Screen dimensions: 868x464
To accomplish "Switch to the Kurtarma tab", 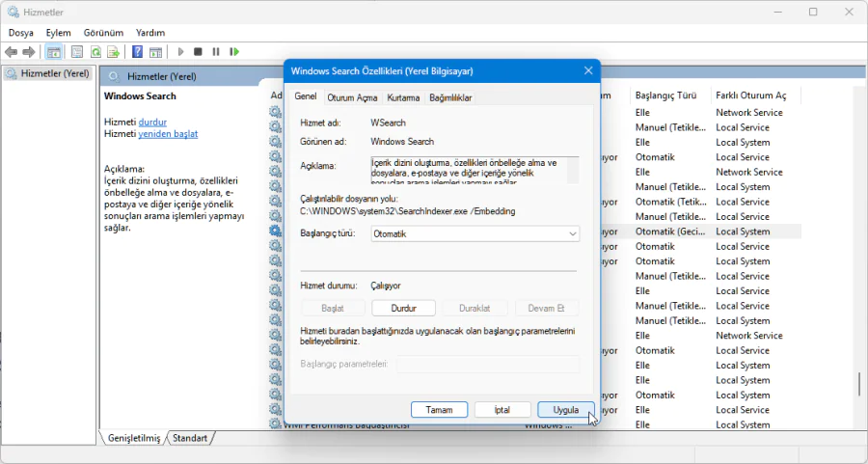I will 403,97.
